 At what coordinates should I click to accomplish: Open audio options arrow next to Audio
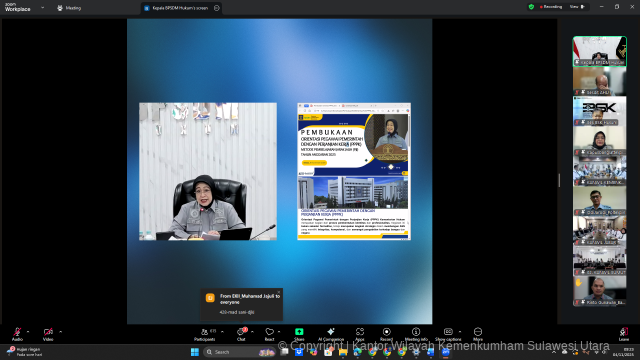(28, 332)
